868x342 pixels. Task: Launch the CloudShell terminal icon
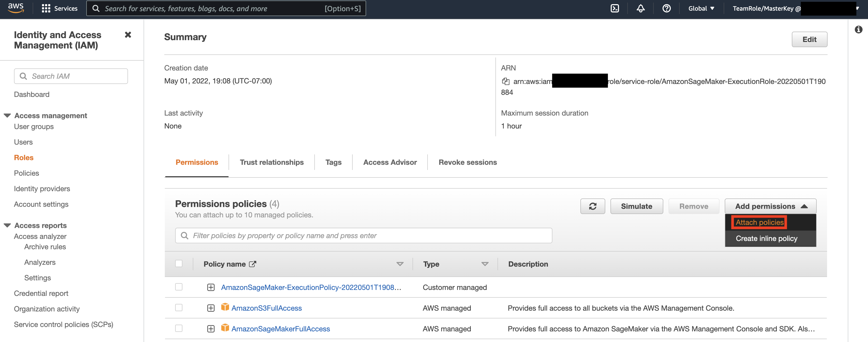point(615,9)
